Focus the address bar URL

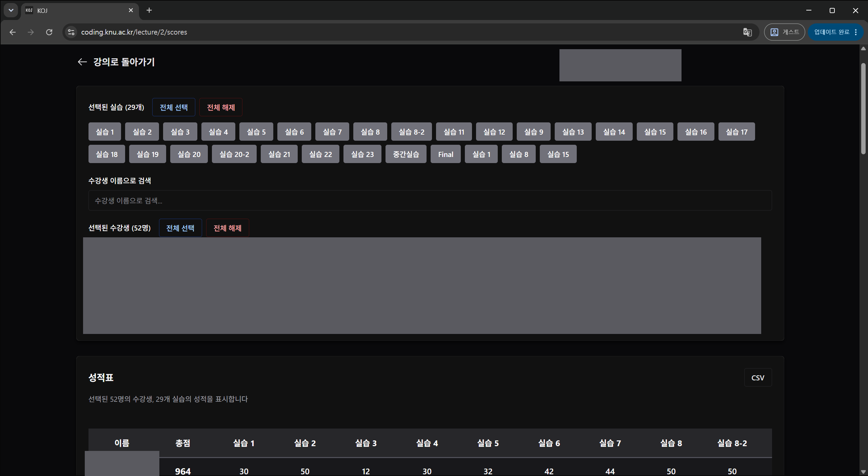[x=134, y=32]
